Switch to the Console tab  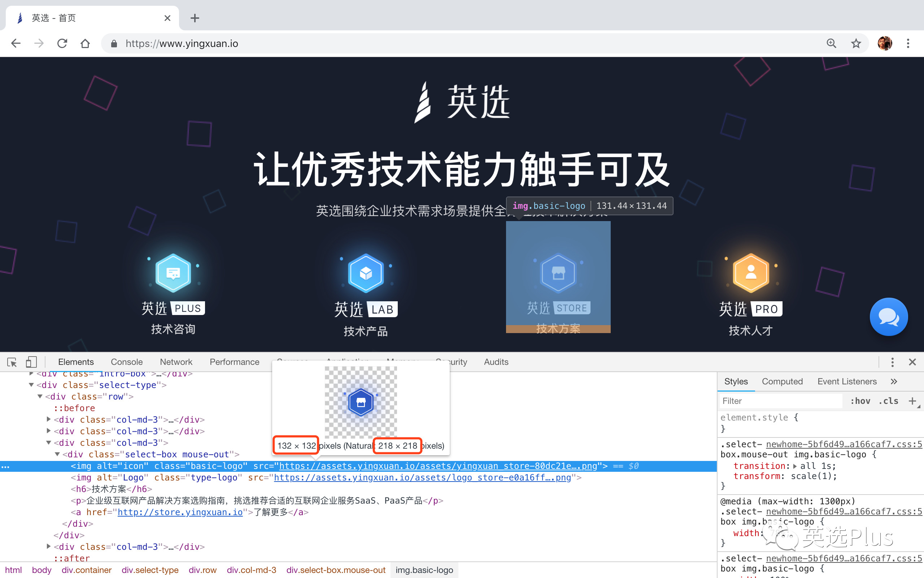(126, 362)
